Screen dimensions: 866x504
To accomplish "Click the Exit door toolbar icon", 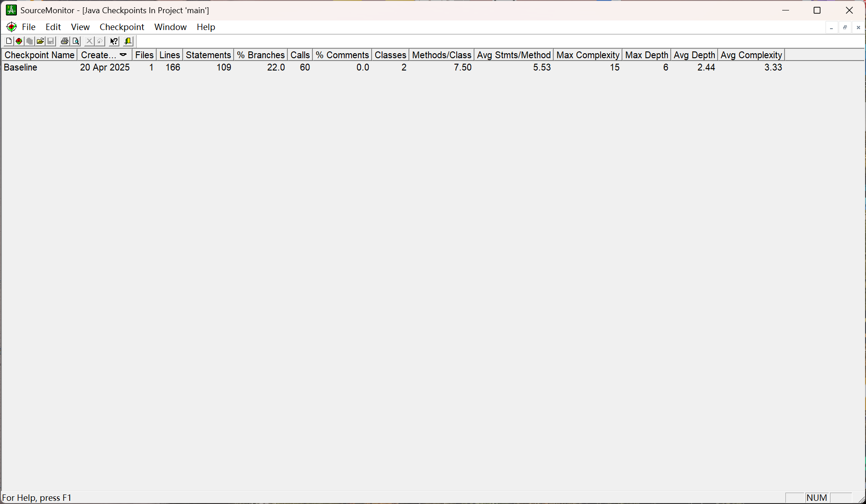I will pyautogui.click(x=128, y=41).
